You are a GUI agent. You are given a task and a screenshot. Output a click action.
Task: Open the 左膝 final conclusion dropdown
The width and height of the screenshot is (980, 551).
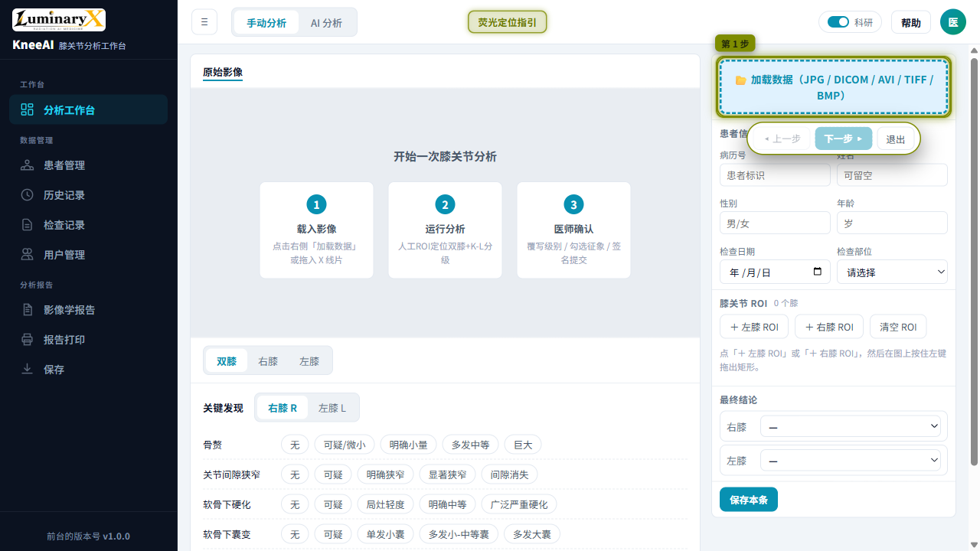851,460
